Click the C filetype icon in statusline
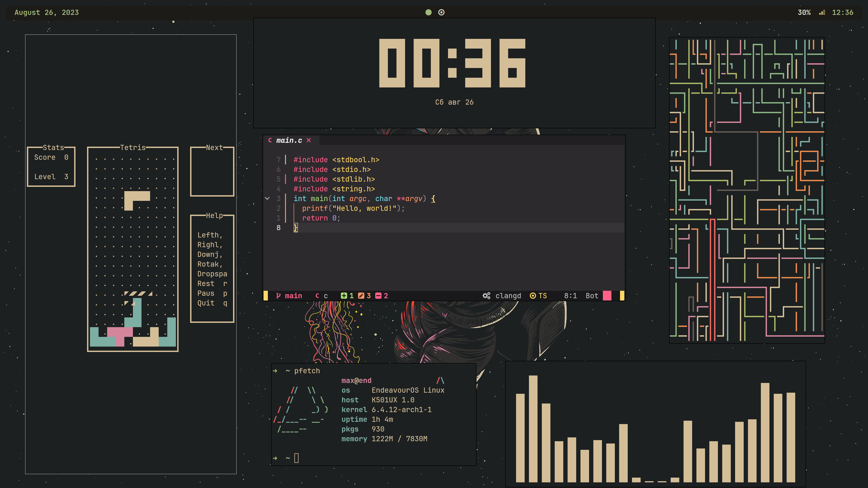868x488 pixels. (x=317, y=296)
